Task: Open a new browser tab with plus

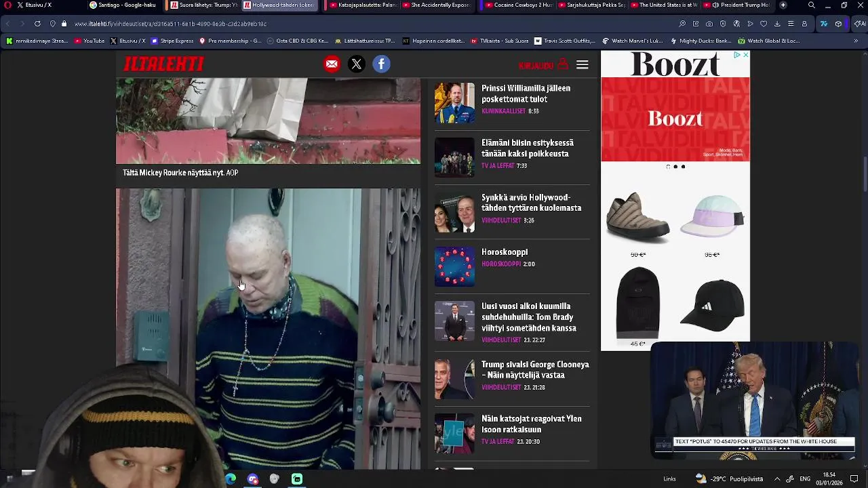Action: point(783,5)
